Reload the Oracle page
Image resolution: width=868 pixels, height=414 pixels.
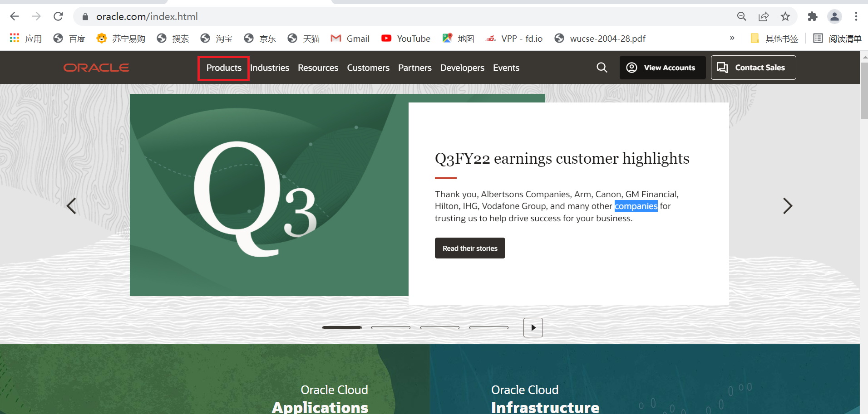58,17
